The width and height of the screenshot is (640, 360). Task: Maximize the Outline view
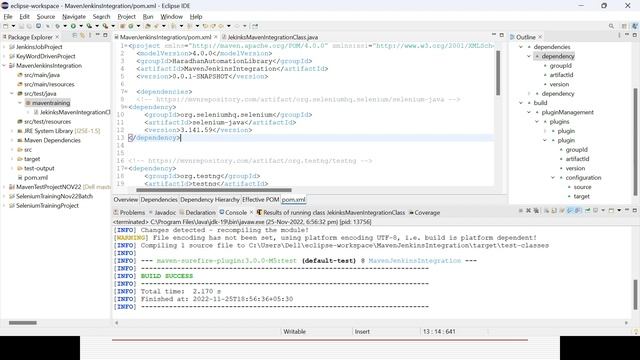(635, 36)
